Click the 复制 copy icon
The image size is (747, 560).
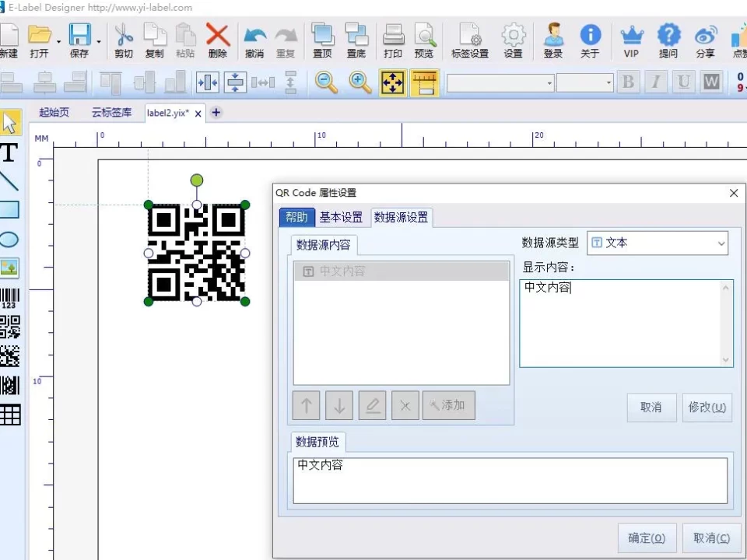point(154,40)
